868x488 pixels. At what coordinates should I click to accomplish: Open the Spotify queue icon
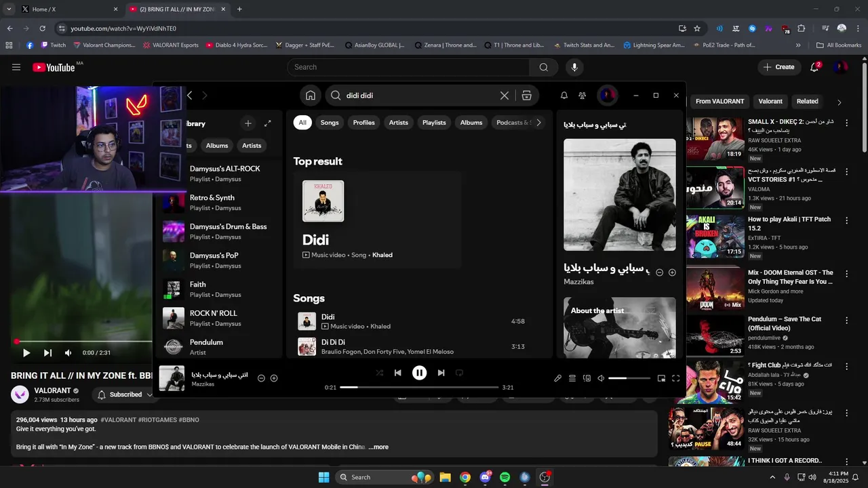572,378
